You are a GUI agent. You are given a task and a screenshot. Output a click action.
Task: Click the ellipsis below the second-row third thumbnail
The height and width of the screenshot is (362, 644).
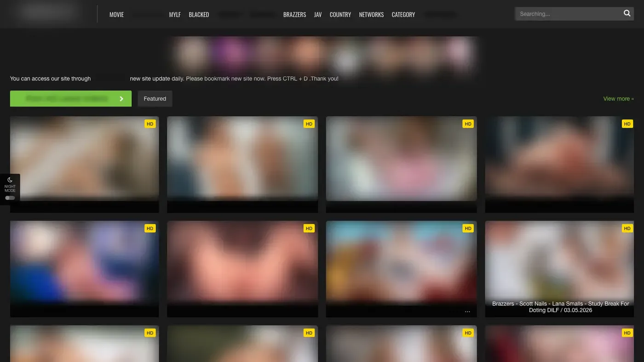pos(467,311)
